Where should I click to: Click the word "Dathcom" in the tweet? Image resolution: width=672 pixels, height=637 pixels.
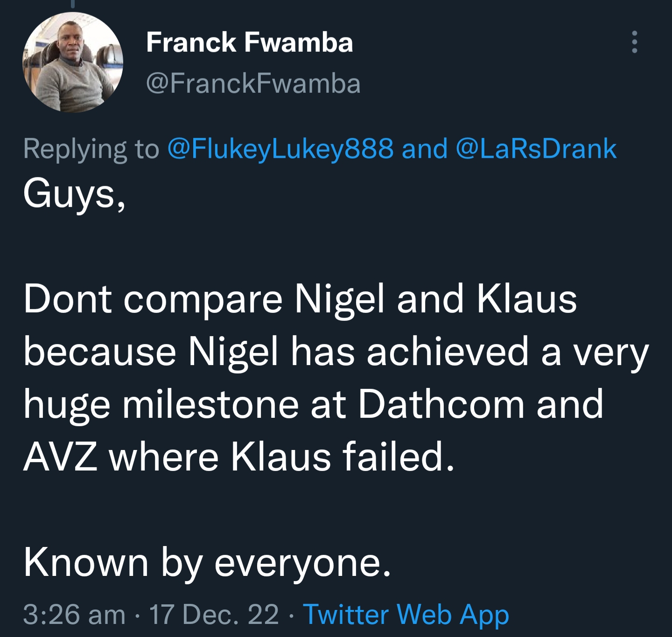click(441, 404)
